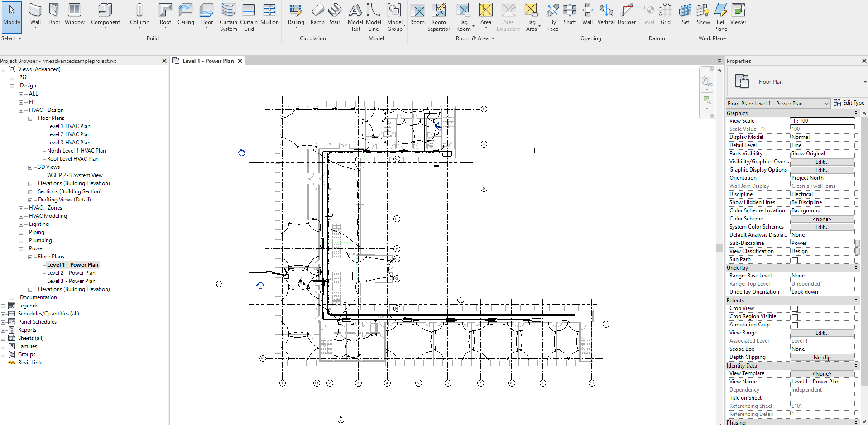The image size is (868, 425).
Task: Toggle the Crop View checkbox
Action: 795,309
